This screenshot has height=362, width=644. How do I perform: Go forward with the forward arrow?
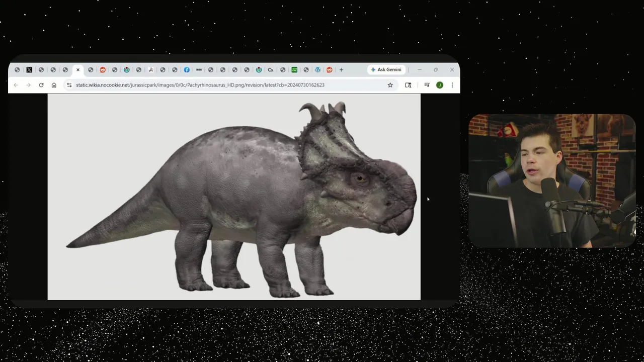click(28, 85)
